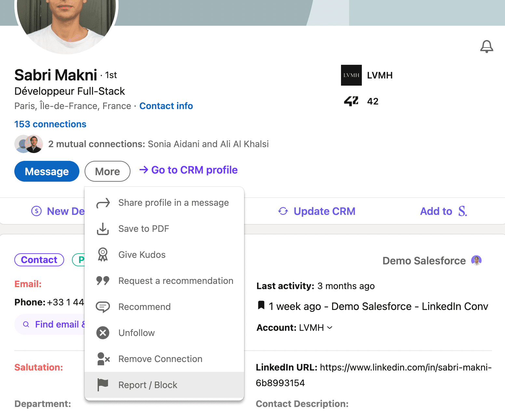Select Remove Connection from the menu
505x420 pixels.
coord(160,359)
